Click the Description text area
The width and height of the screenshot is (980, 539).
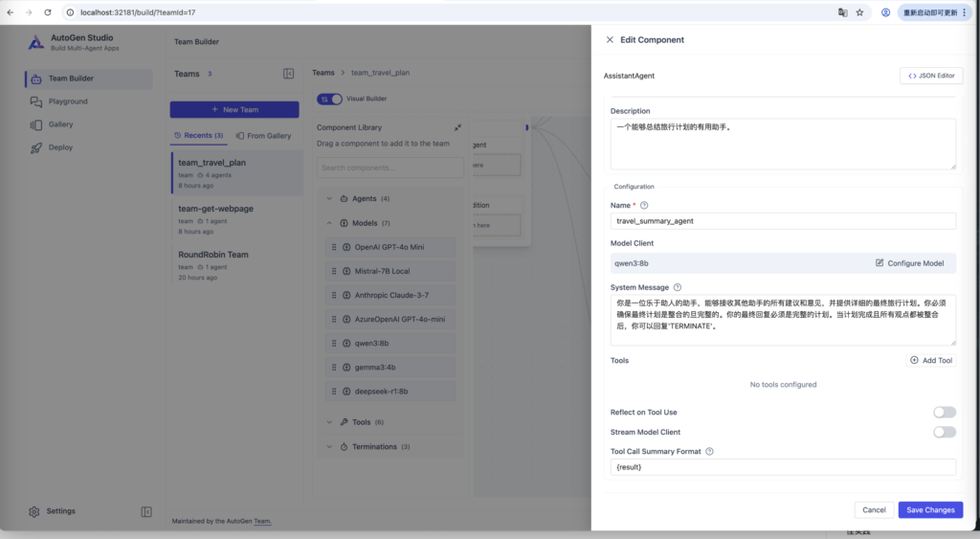783,144
